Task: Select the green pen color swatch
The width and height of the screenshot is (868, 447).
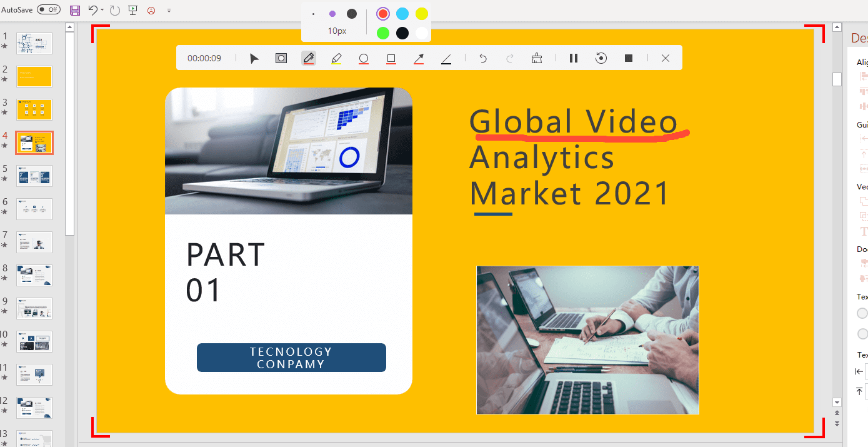Action: click(383, 33)
